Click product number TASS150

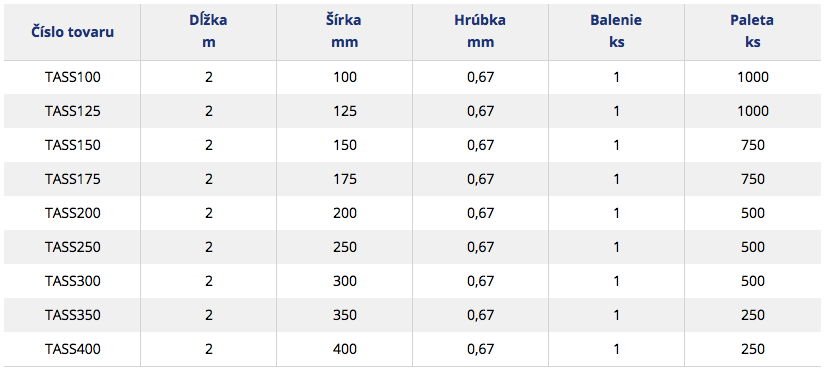click(72, 145)
